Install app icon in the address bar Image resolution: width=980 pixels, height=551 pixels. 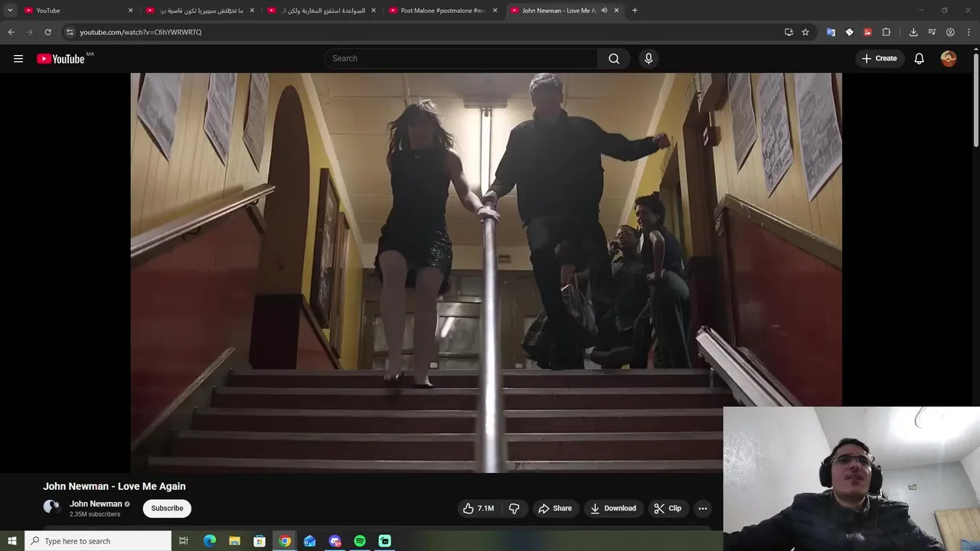[x=789, y=32]
